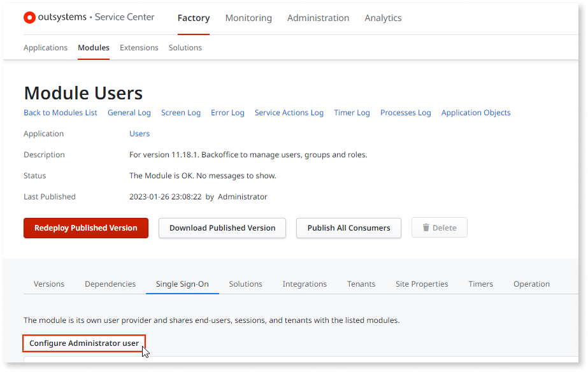Select the Single Sign-On tab
The width and height of the screenshot is (588, 372).
coord(182,284)
